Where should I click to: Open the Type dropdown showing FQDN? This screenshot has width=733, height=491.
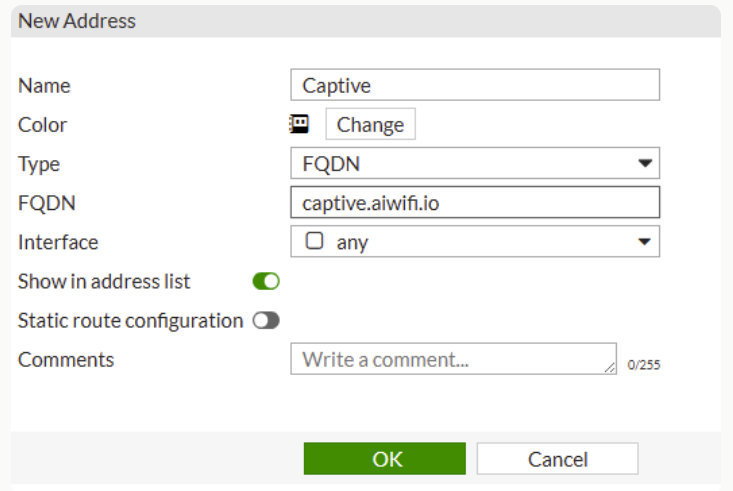point(474,163)
